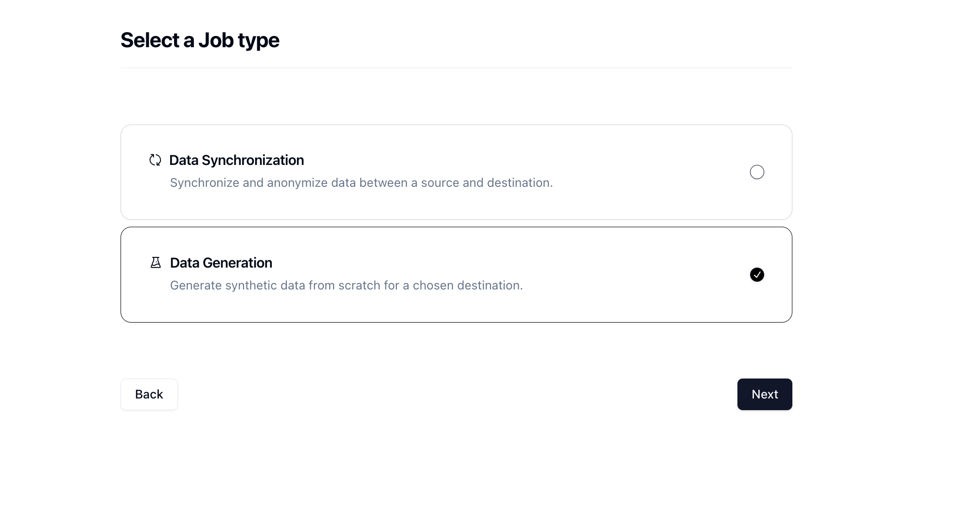Click the word 'Synchronization' in the card title

click(x=253, y=160)
